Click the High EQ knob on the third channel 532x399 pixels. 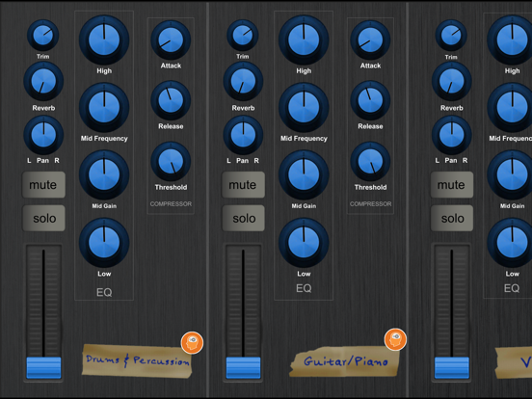(510, 40)
